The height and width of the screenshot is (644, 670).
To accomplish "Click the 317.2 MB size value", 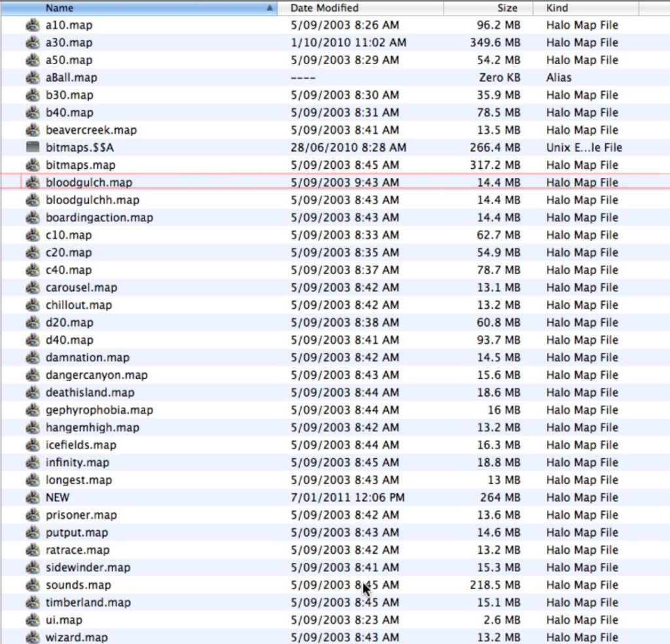I will 495,166.
